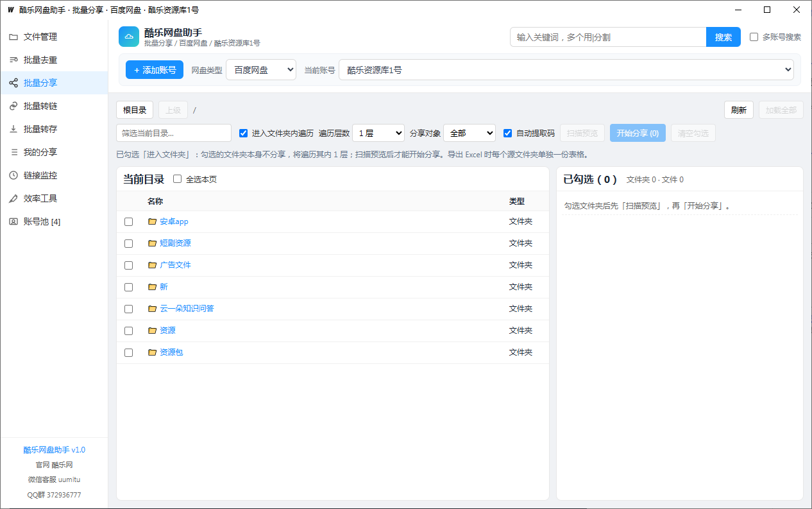Open the 网盘类型 百度网盘 dropdown
This screenshot has width=812, height=509.
[x=261, y=70]
